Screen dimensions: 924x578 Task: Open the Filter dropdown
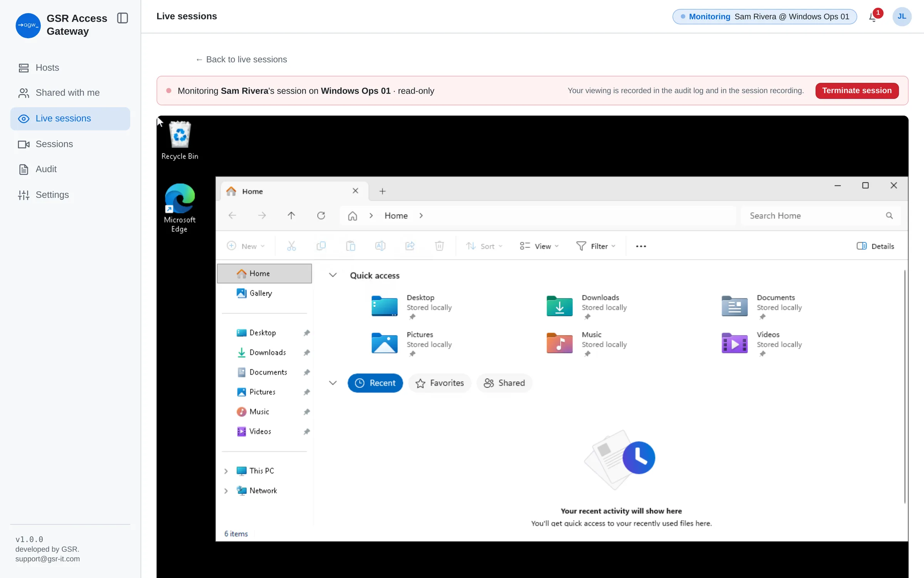coord(596,246)
